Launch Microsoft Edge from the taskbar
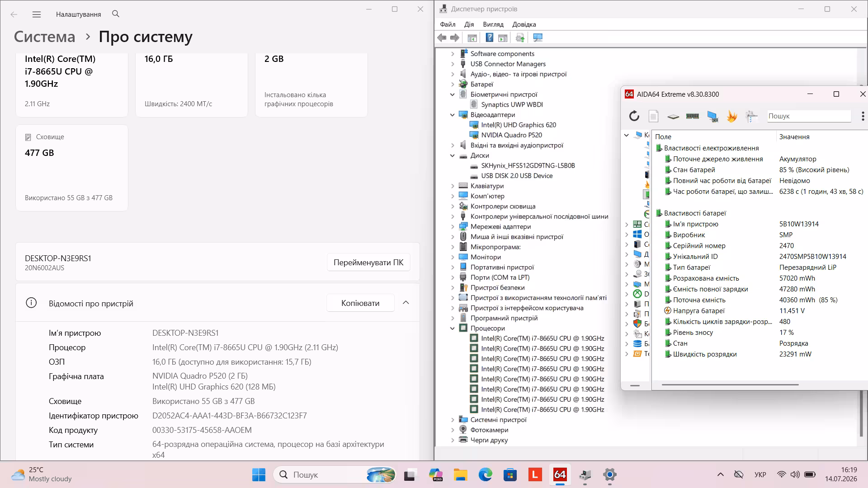The height and width of the screenshot is (488, 868). point(486,475)
